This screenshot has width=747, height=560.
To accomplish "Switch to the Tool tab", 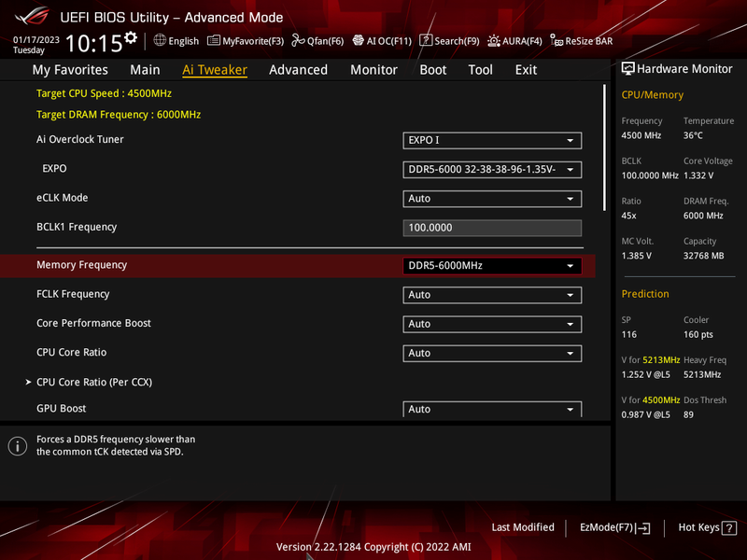I will tap(480, 70).
